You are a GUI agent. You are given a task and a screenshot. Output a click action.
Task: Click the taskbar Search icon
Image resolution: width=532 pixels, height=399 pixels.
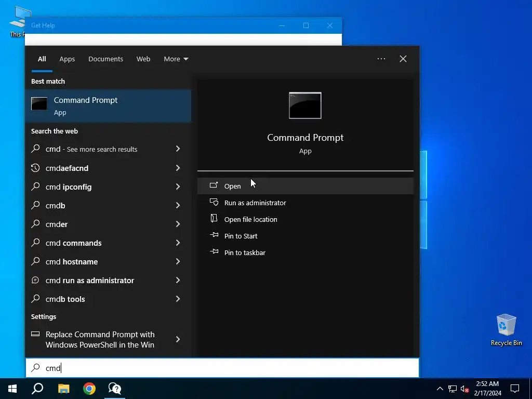pyautogui.click(x=37, y=389)
